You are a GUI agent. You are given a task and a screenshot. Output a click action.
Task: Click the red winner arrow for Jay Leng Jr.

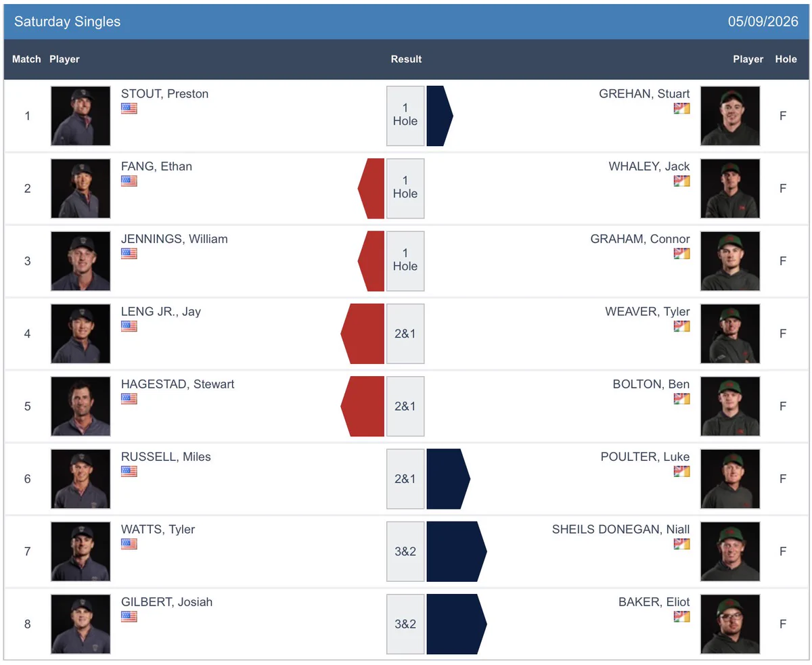click(x=363, y=334)
